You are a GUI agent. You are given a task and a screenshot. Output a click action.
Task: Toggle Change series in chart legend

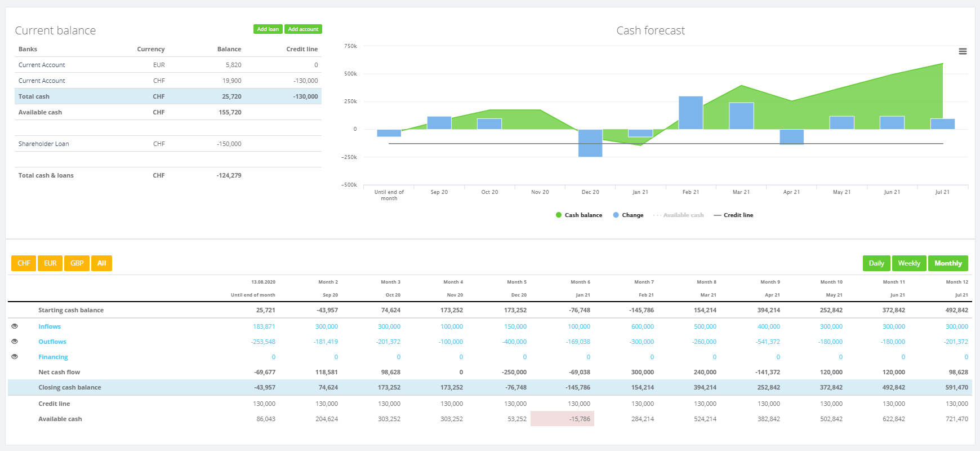(x=628, y=215)
